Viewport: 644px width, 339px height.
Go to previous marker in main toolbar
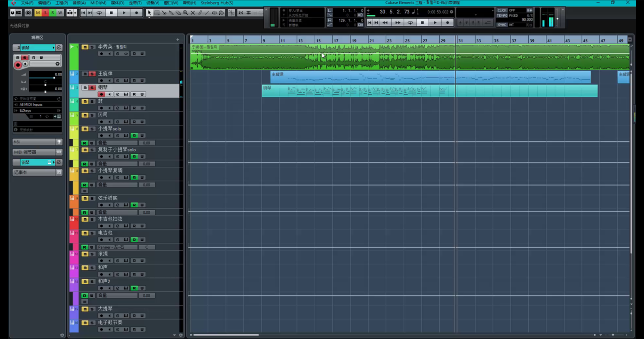click(x=83, y=13)
